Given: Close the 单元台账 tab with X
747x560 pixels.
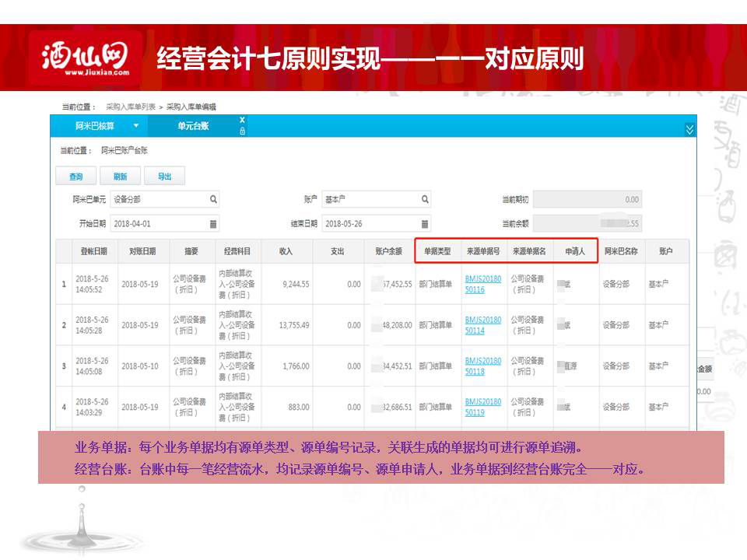Looking at the screenshot, I should tap(242, 120).
